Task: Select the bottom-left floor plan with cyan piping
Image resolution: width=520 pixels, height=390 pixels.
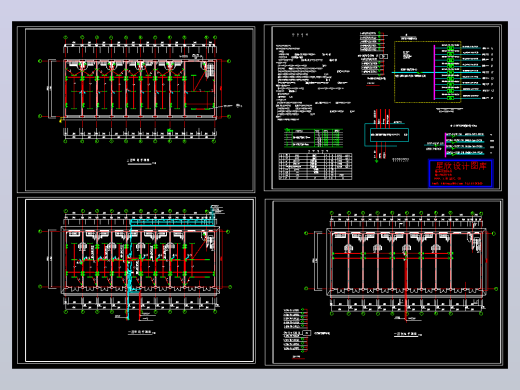Action: click(136, 280)
